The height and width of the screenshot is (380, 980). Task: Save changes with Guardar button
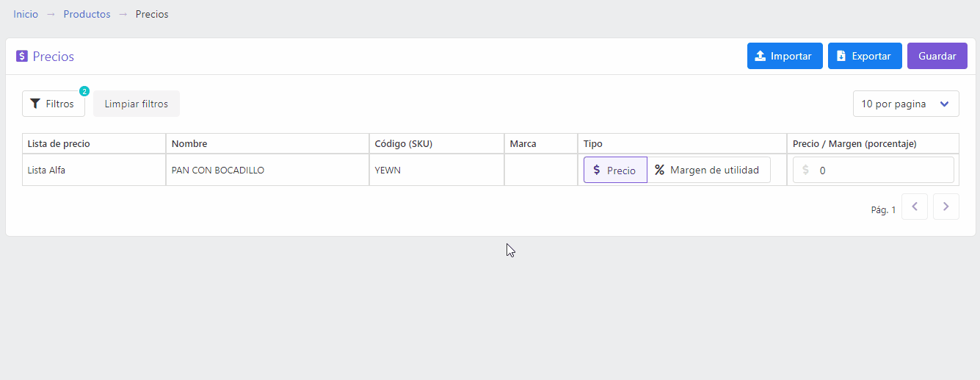(x=937, y=56)
